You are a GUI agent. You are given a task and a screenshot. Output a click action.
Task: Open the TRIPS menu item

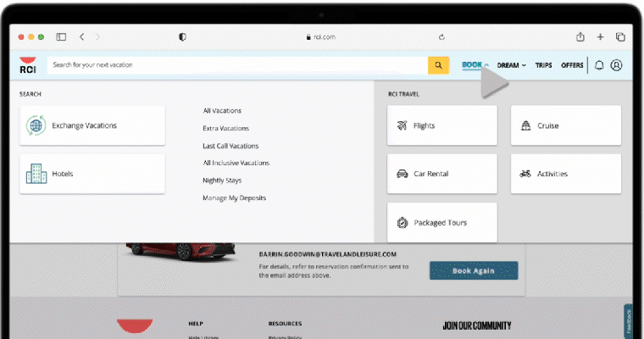pos(543,65)
